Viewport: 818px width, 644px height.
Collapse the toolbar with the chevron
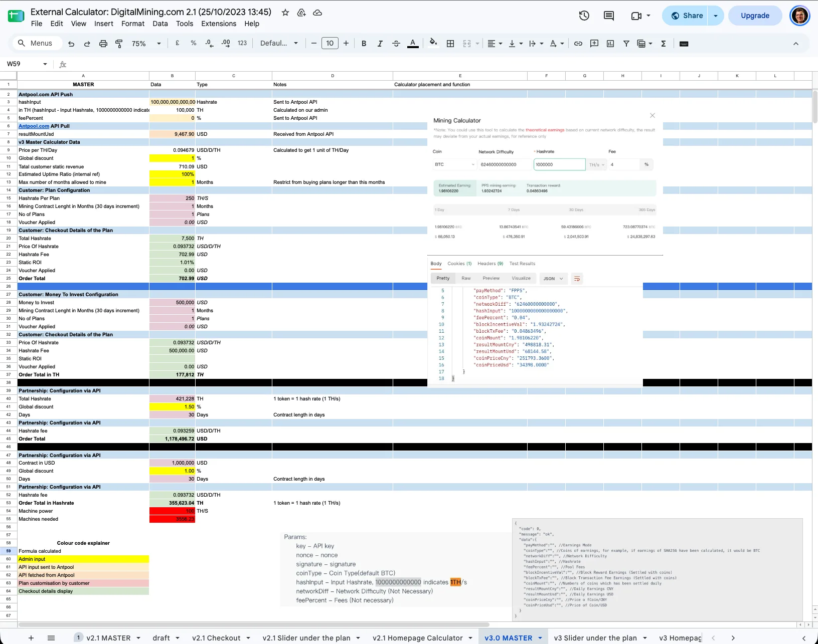(796, 44)
